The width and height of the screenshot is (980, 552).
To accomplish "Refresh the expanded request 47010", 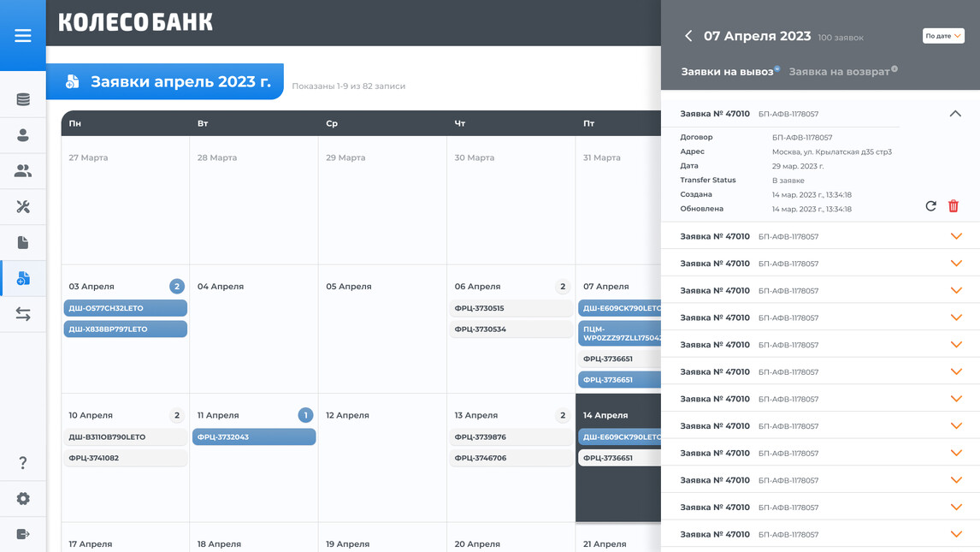I will (930, 205).
